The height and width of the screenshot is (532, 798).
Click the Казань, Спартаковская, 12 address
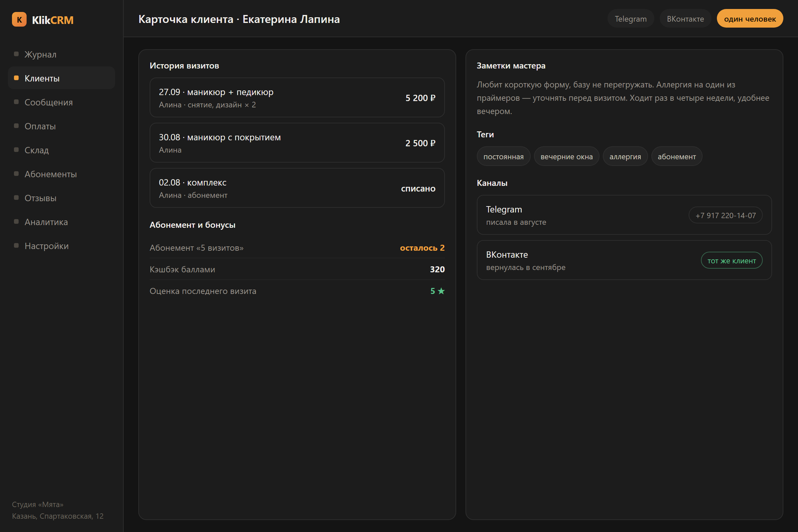pos(58,516)
